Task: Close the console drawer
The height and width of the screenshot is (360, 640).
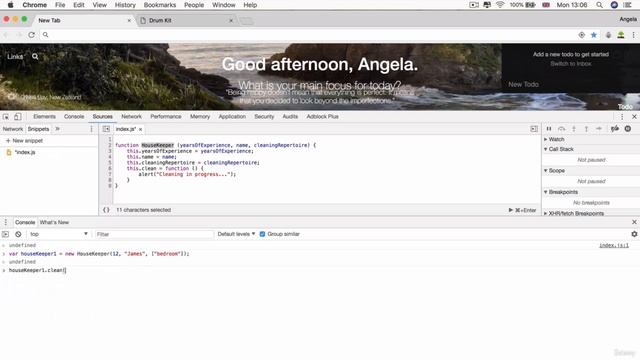Action: tap(634, 222)
